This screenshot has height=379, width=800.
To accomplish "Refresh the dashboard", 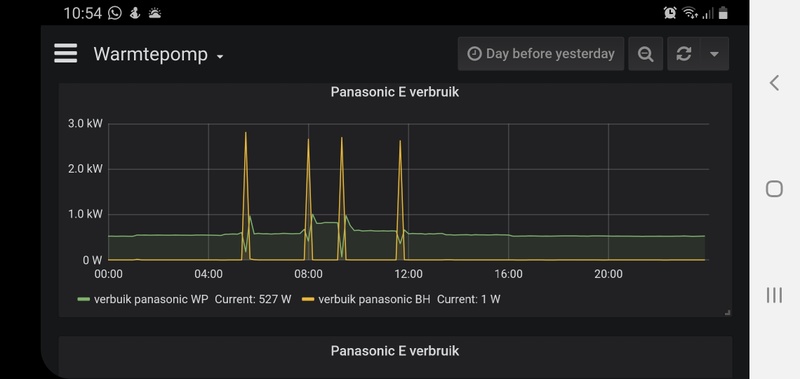I will (x=684, y=54).
